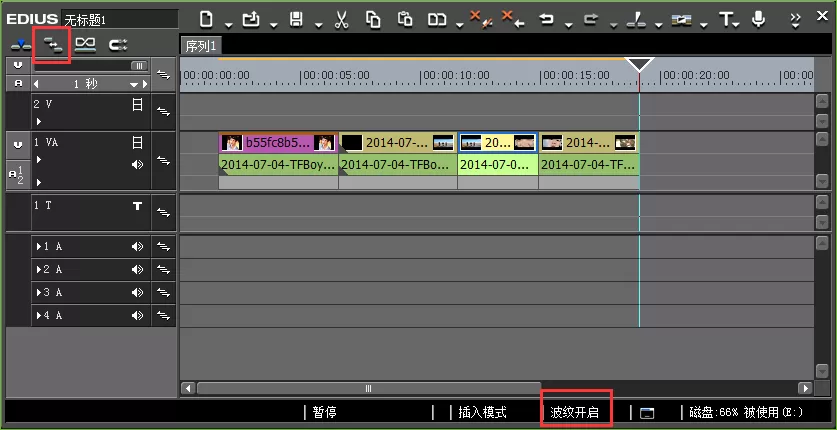The image size is (837, 430).
Task: Click the sync-lock icon on the 3 A track
Action: click(x=163, y=292)
